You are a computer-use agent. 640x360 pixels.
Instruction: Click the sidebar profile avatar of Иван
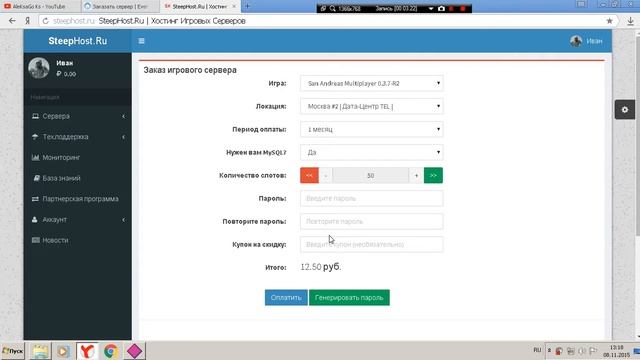tap(39, 67)
